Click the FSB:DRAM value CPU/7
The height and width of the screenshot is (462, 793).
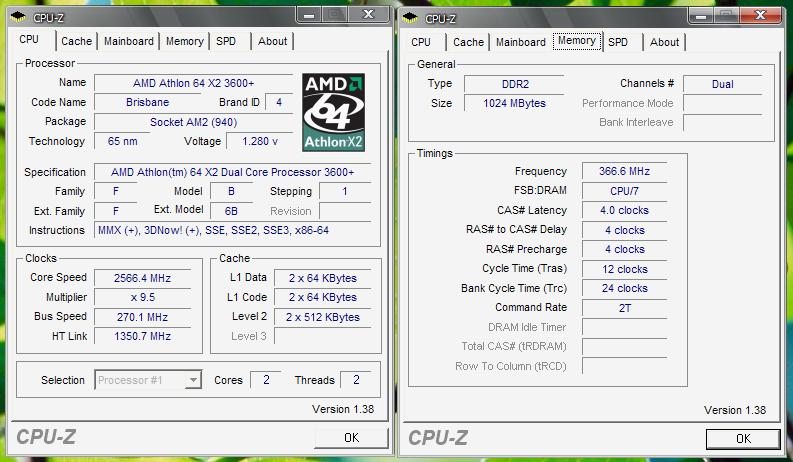[x=625, y=191]
